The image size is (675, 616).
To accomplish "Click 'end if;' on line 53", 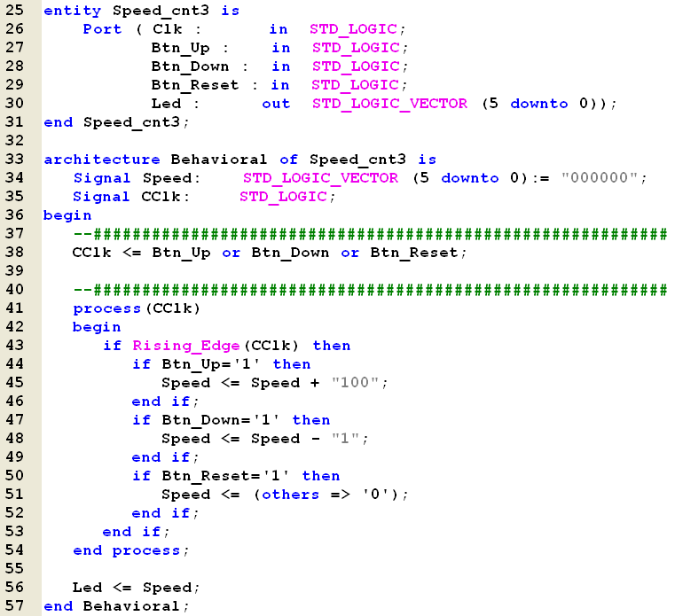I will 136,532.
